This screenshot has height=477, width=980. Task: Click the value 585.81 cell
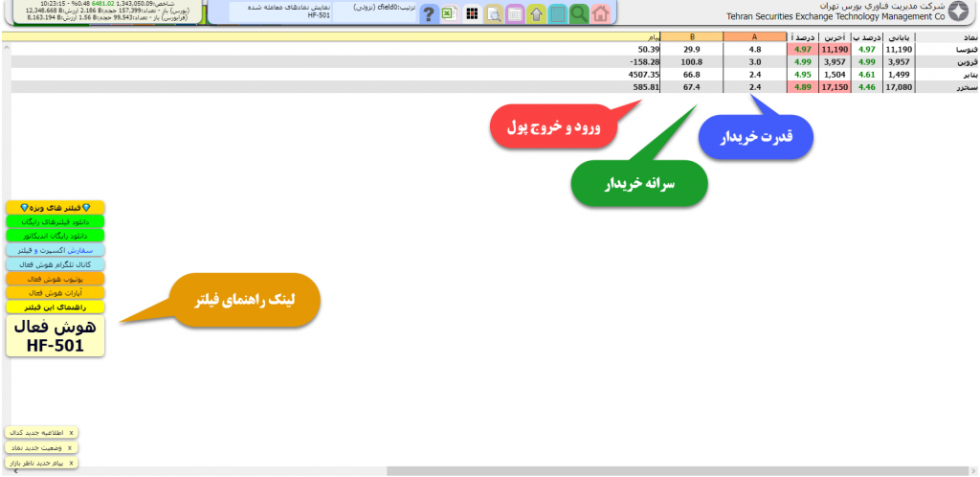[645, 87]
